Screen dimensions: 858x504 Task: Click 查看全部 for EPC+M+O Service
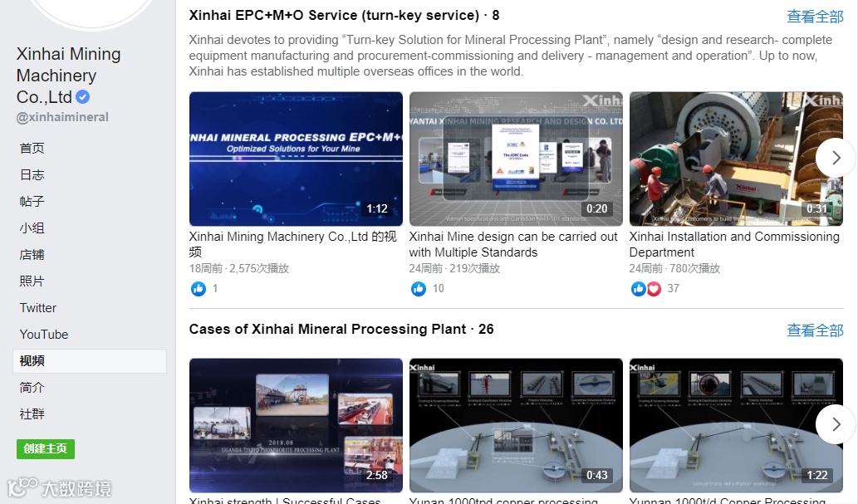pos(815,17)
